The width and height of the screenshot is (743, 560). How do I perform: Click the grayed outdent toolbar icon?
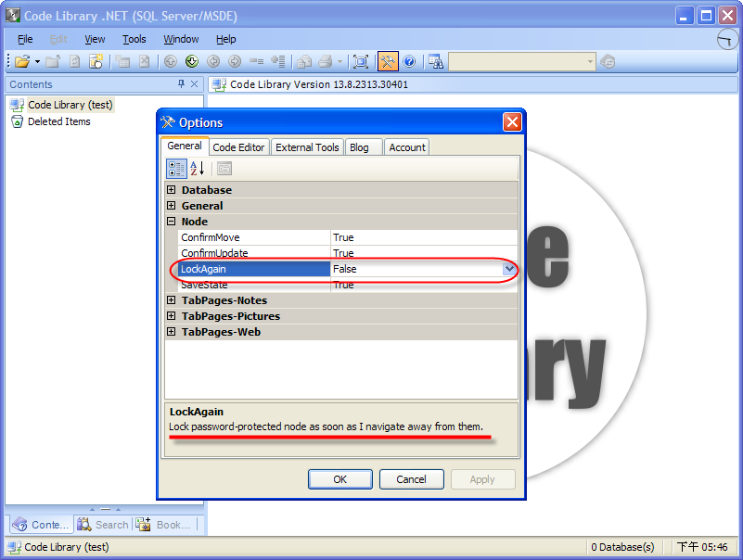[x=256, y=61]
